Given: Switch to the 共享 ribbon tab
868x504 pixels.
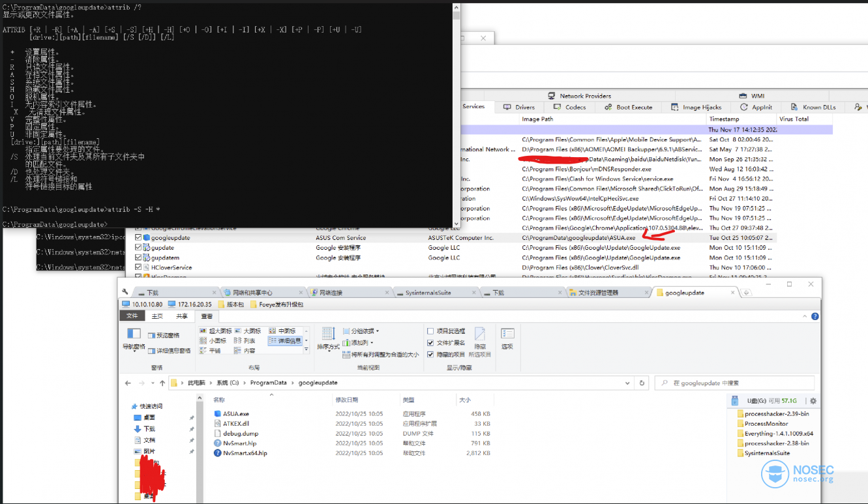Looking at the screenshot, I should pyautogui.click(x=182, y=316).
